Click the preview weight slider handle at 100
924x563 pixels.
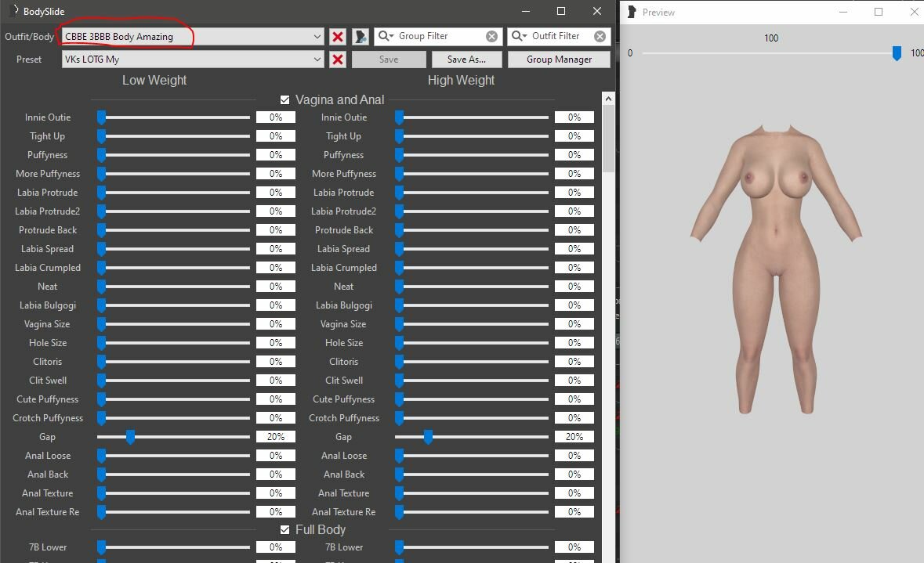(897, 53)
